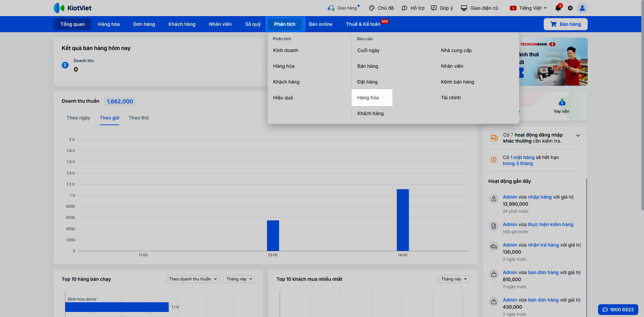Click the user account avatar icon
This screenshot has height=317, width=644.
[x=582, y=8]
